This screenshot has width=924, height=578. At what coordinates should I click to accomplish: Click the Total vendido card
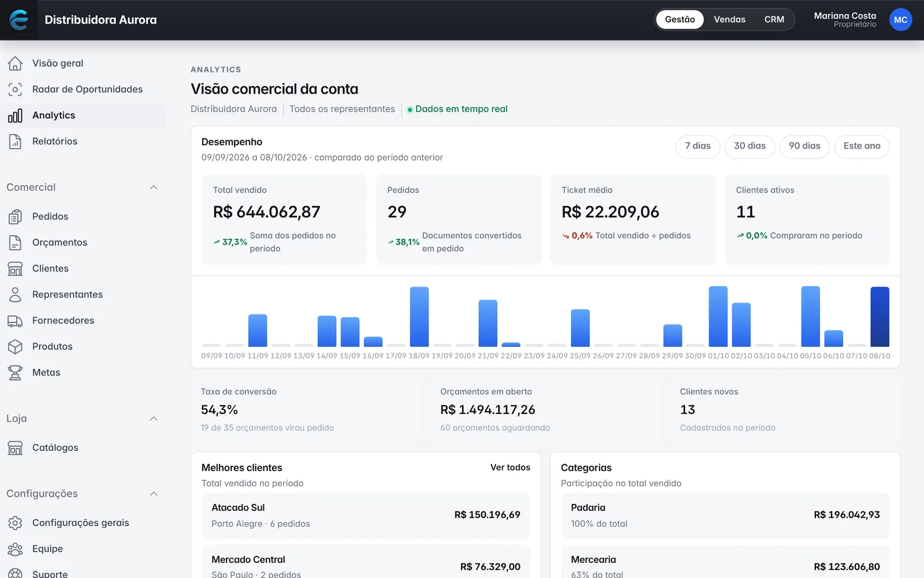coord(284,220)
